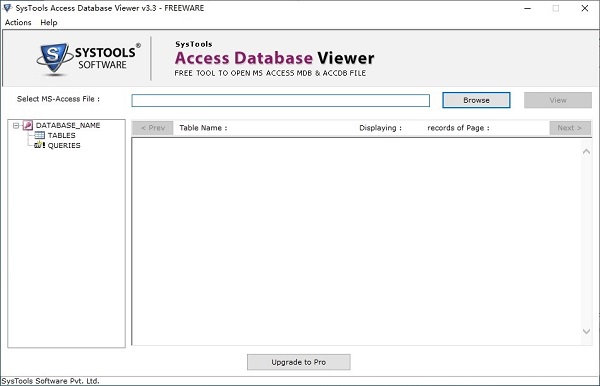Select the DATABASE_NAME root node
The width and height of the screenshot is (600, 386).
tap(68, 125)
